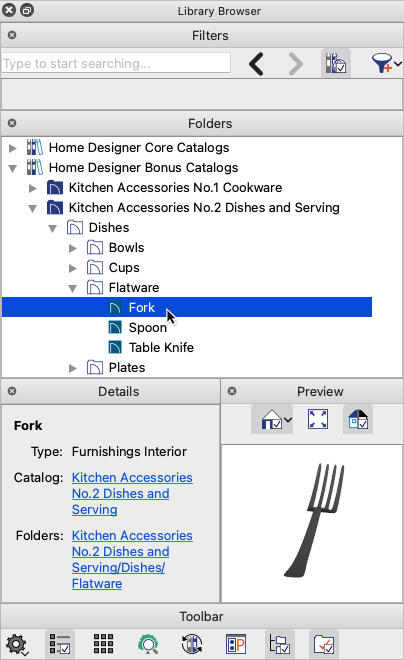Toggle the list view mode icon

(60, 644)
